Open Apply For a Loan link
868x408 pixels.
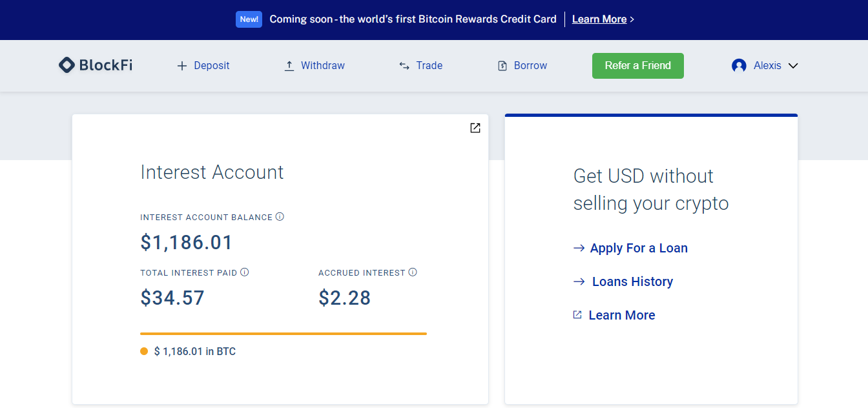coord(638,248)
